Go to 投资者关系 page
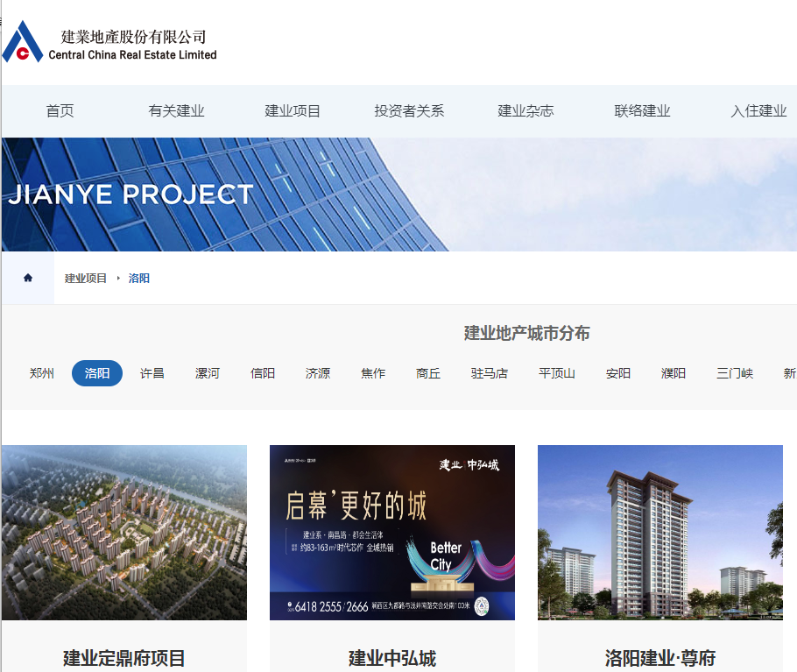 click(409, 111)
